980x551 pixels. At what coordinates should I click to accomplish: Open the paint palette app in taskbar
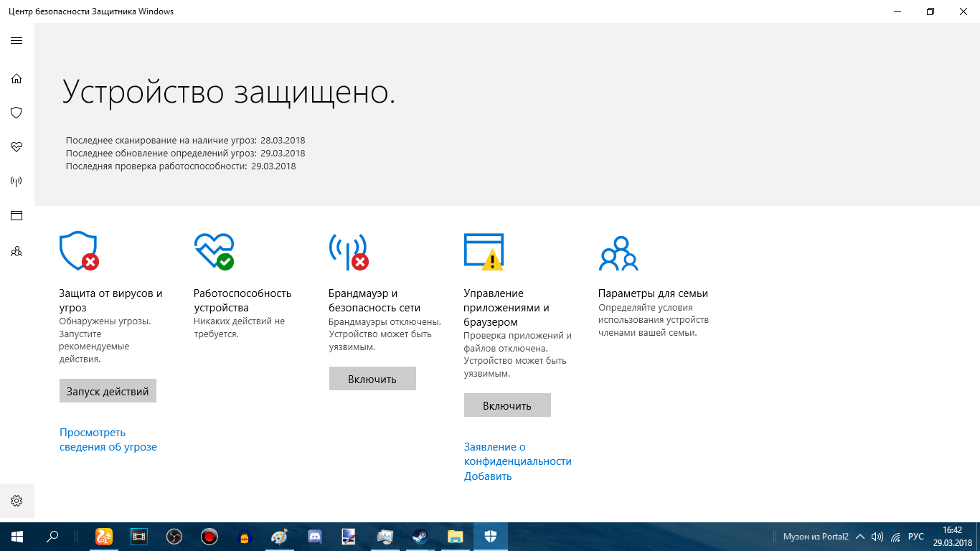tap(279, 537)
